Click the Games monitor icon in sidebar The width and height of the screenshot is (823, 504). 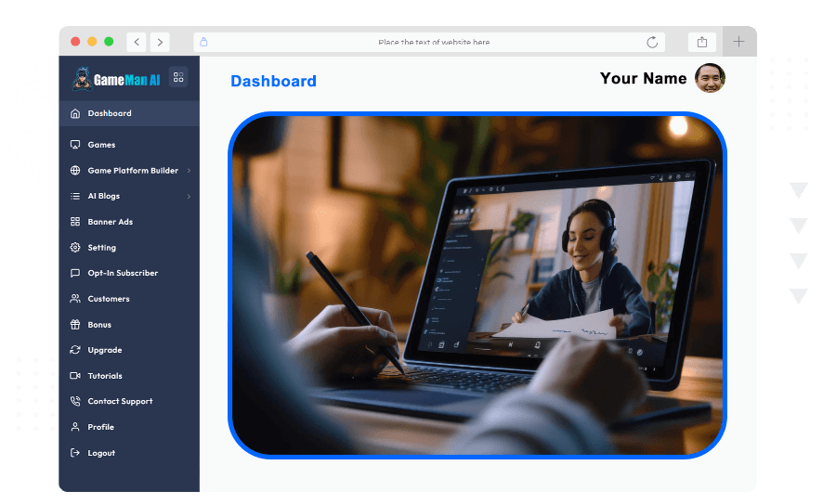pyautogui.click(x=75, y=145)
